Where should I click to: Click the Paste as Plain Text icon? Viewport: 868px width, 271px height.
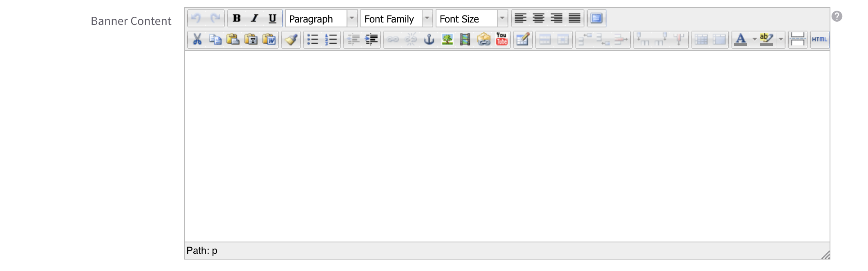tap(251, 40)
